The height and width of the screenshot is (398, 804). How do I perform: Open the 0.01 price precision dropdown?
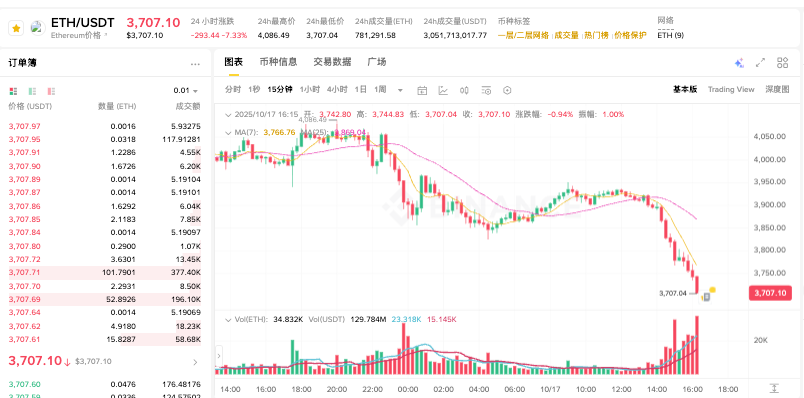coord(186,91)
